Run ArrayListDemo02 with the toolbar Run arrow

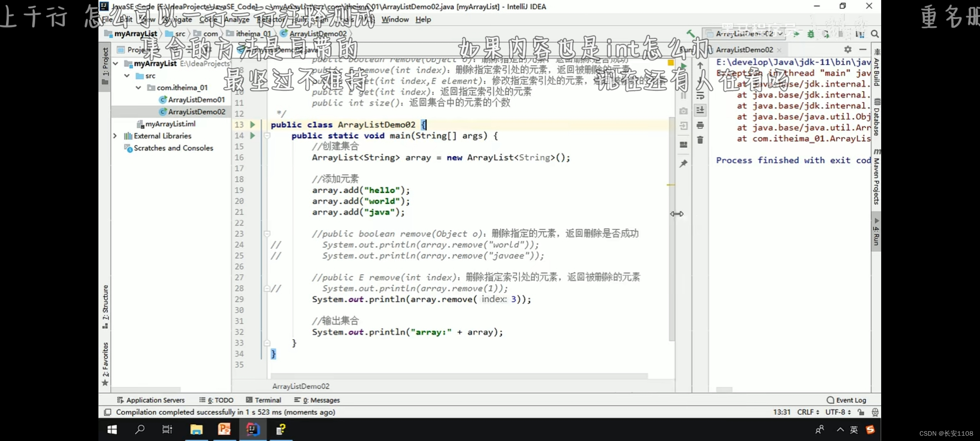tap(796, 34)
